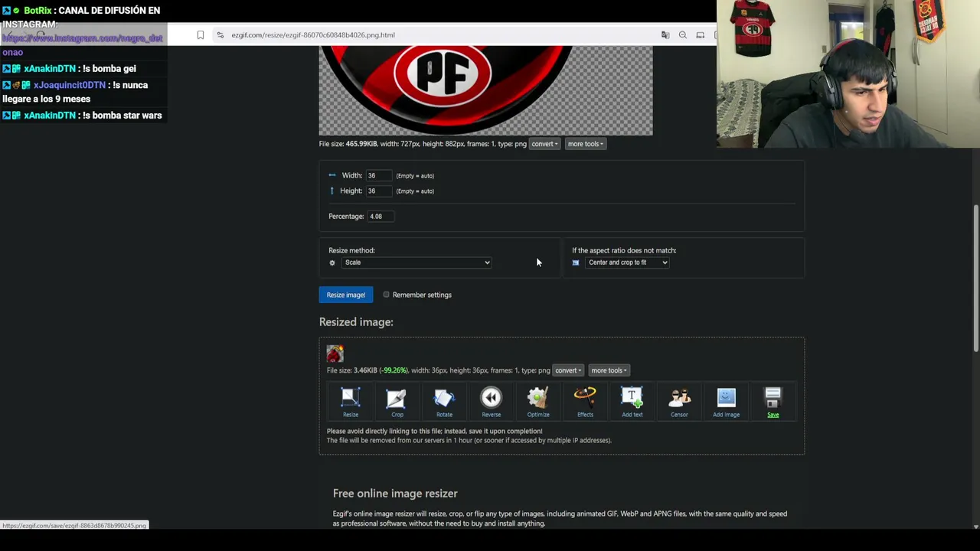The width and height of the screenshot is (980, 551).
Task: Click the translate page icon
Action: tap(665, 34)
